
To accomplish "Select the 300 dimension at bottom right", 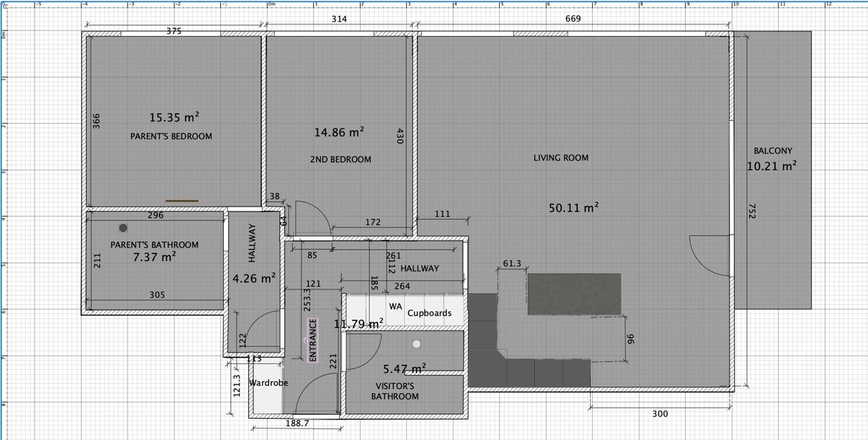I will 659,414.
